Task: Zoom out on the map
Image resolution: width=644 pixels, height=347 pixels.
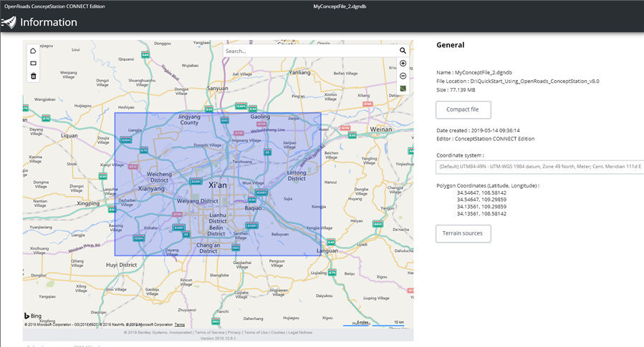Action: [x=403, y=76]
